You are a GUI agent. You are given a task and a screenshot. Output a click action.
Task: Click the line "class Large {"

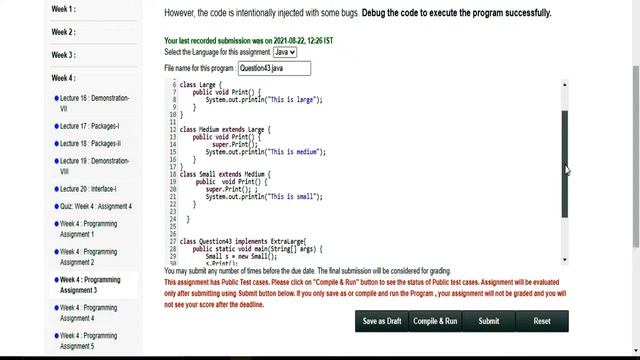point(201,85)
